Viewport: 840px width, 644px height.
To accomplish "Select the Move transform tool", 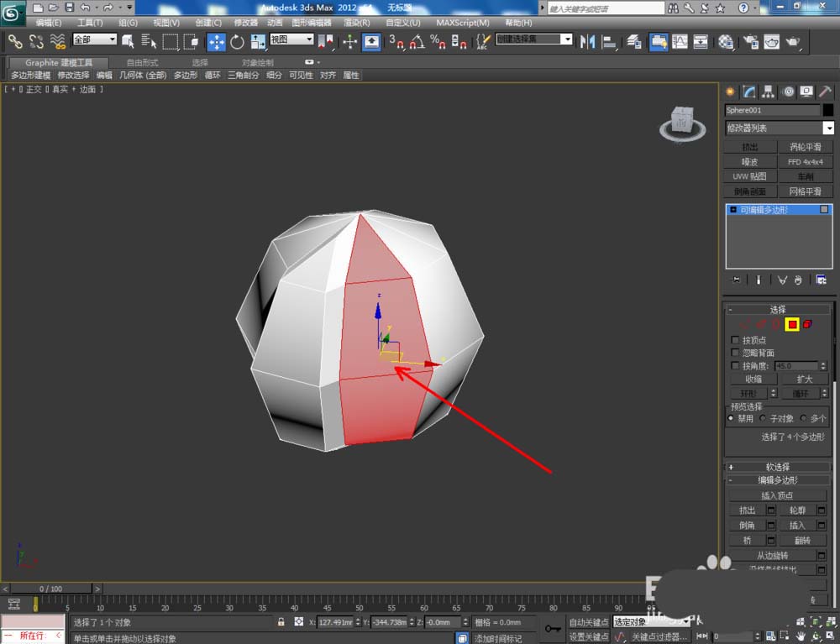I will pos(217,41).
